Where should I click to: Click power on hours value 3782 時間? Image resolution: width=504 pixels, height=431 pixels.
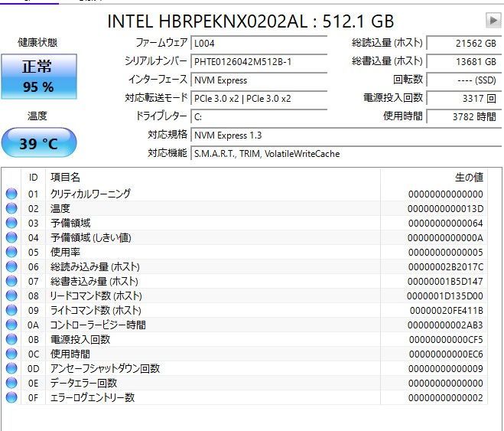[463, 116]
